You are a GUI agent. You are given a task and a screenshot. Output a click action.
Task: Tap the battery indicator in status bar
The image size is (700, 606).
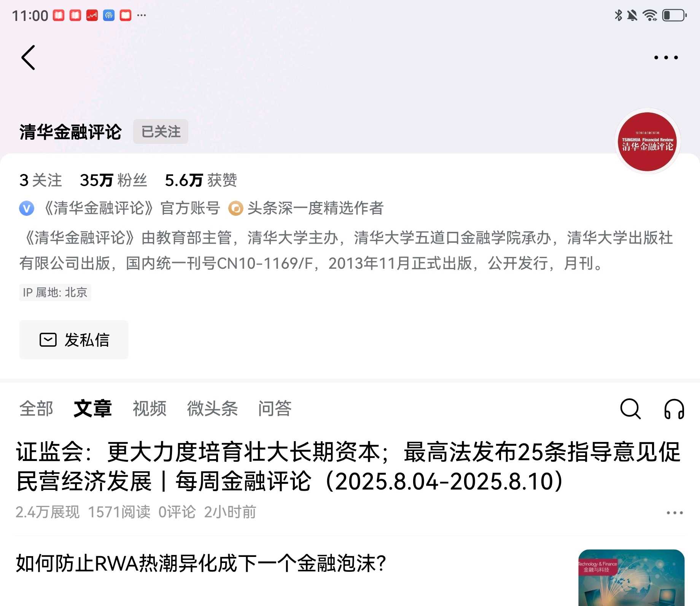pos(674,16)
